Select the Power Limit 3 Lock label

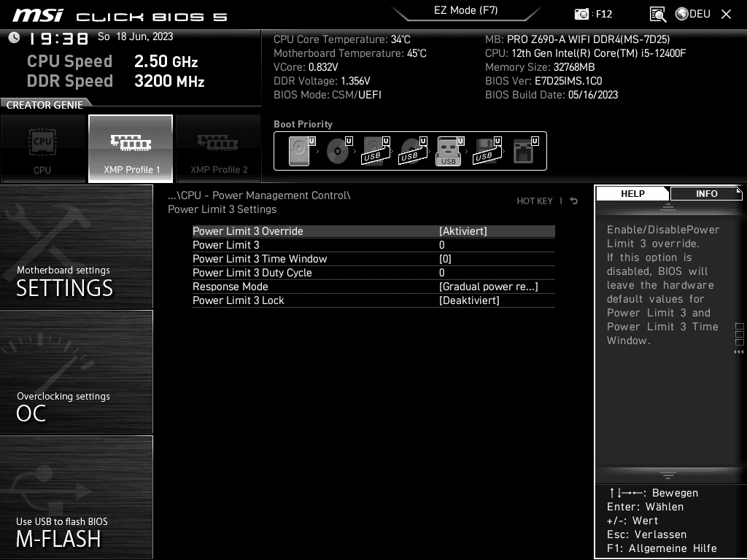point(239,300)
